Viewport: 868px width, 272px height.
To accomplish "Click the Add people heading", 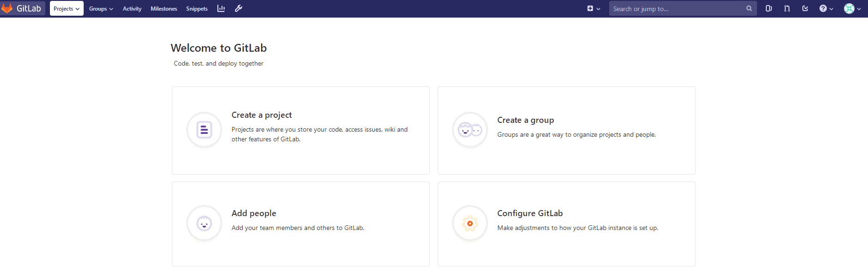I will (254, 213).
